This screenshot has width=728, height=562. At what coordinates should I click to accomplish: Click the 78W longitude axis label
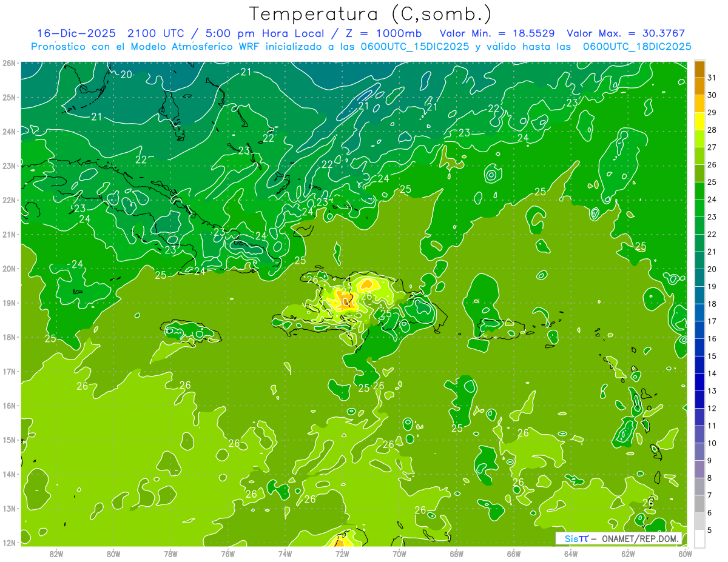tap(170, 554)
